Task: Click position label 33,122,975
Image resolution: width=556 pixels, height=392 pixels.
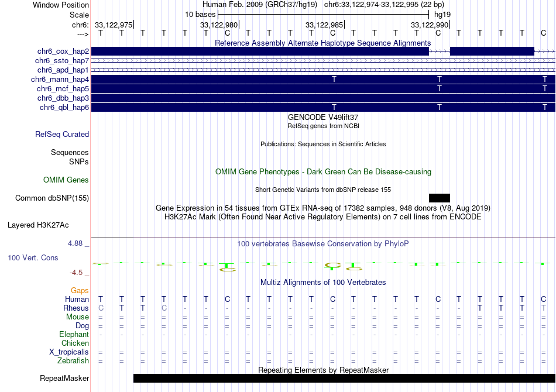Action: click(114, 25)
